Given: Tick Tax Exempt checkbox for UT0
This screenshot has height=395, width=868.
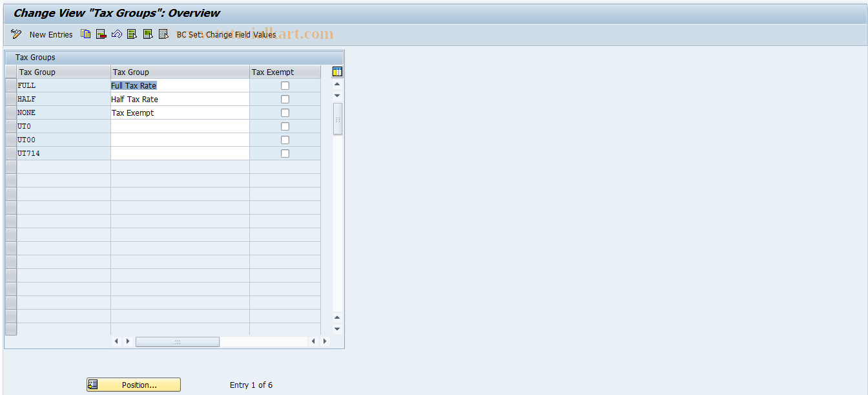Looking at the screenshot, I should [285, 126].
